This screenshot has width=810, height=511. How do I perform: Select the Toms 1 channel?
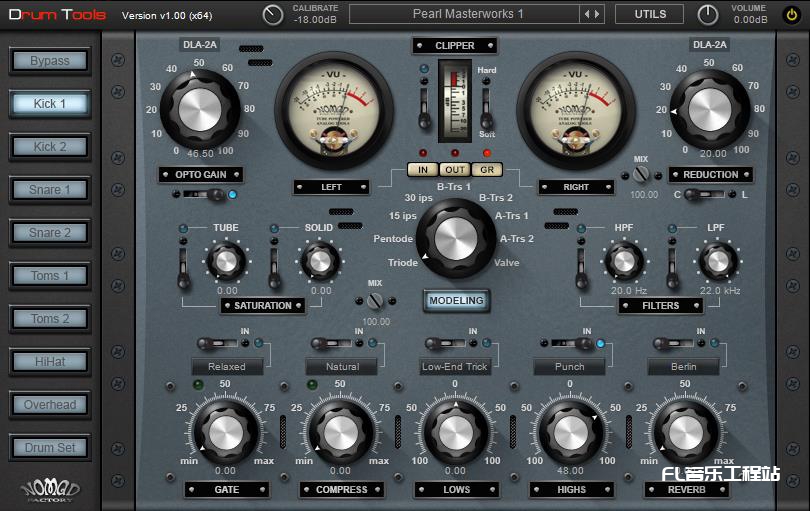click(x=50, y=276)
